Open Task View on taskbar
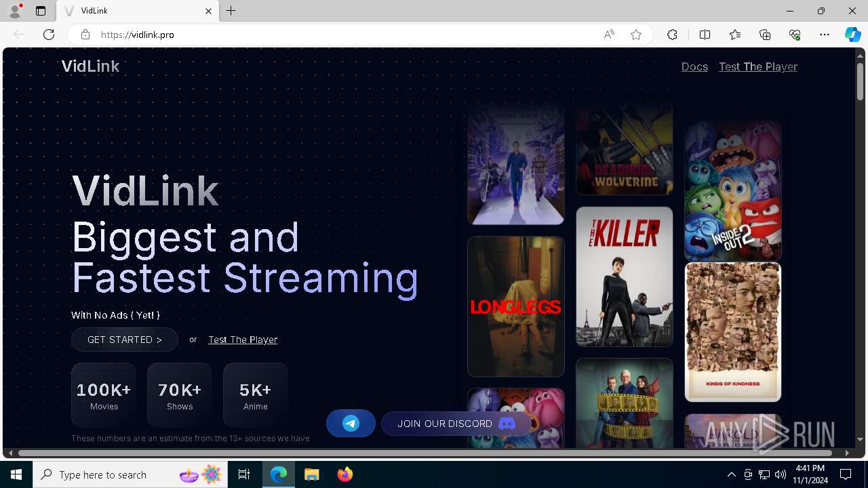Image resolution: width=868 pixels, height=488 pixels. coord(244,474)
